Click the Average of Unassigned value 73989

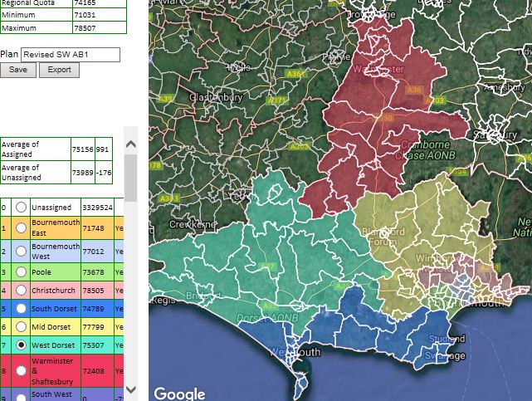pyautogui.click(x=82, y=173)
